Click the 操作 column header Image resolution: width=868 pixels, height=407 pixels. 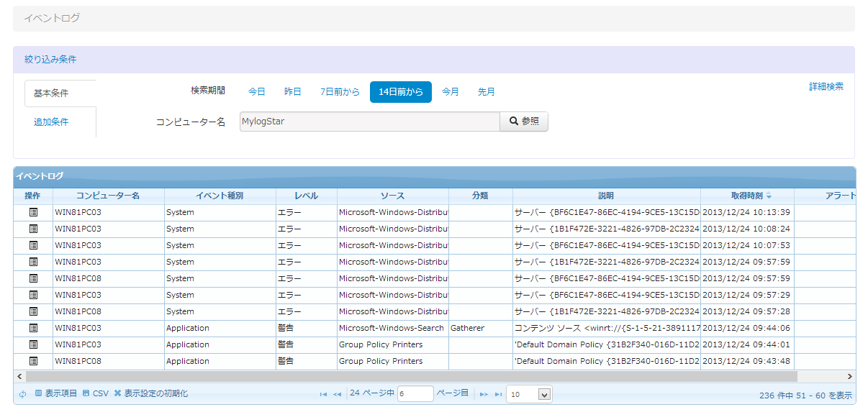click(32, 196)
